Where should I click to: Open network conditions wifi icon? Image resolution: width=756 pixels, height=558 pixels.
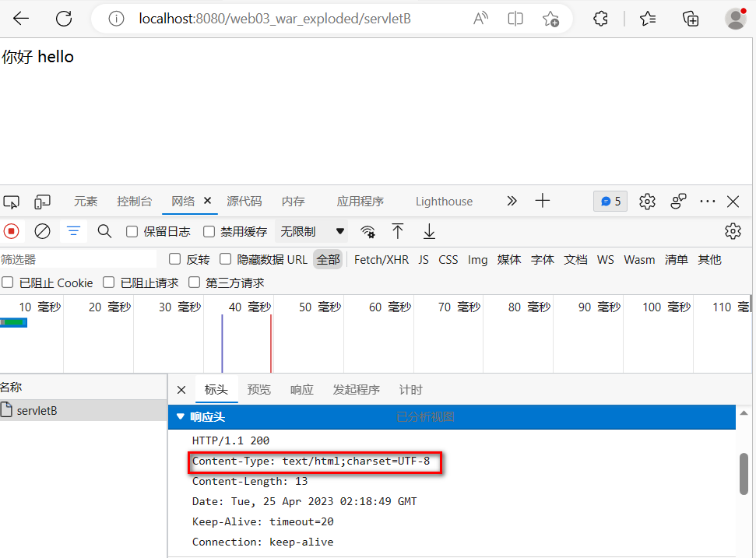(x=367, y=231)
